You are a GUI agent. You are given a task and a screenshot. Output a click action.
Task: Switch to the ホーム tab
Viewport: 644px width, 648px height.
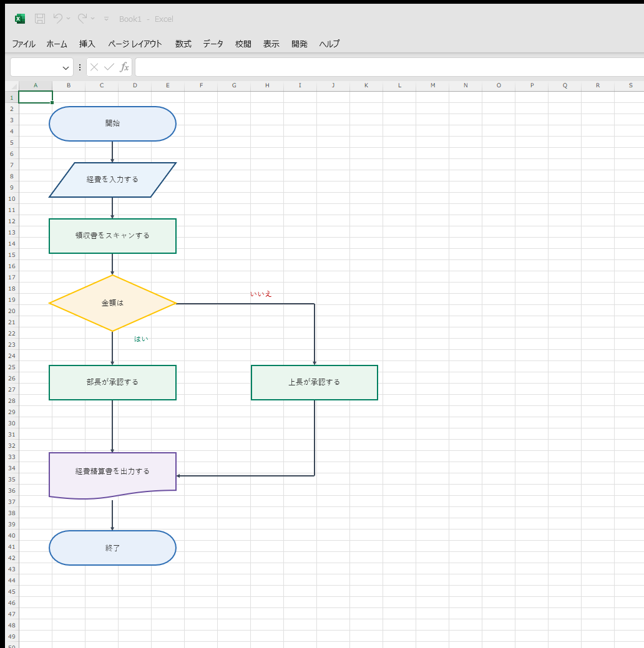point(57,44)
